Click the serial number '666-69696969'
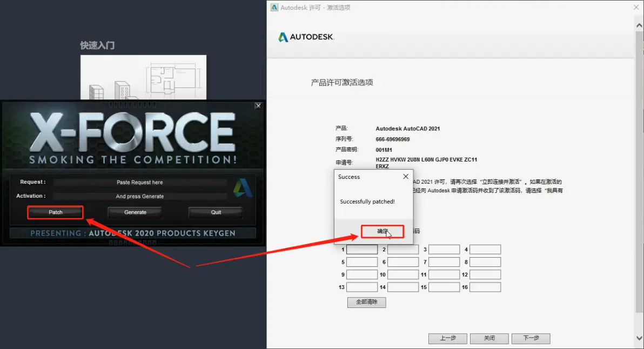The width and height of the screenshot is (644, 349). [393, 139]
